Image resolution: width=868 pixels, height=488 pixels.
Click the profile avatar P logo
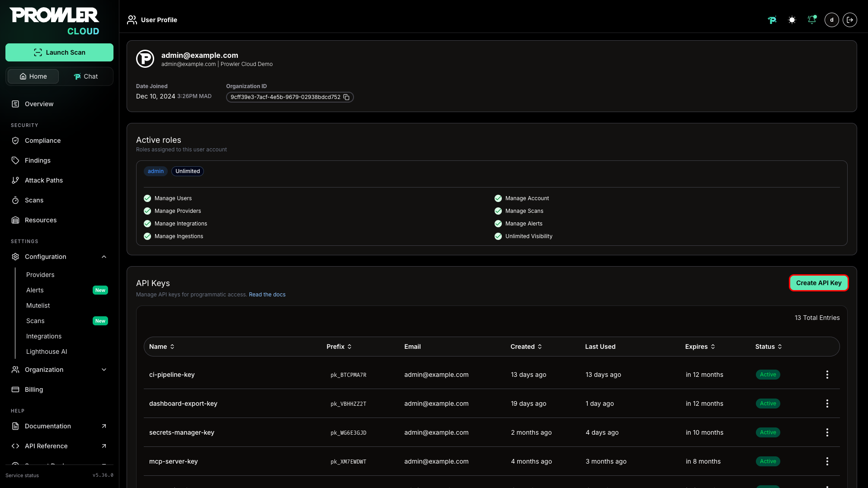click(x=145, y=59)
